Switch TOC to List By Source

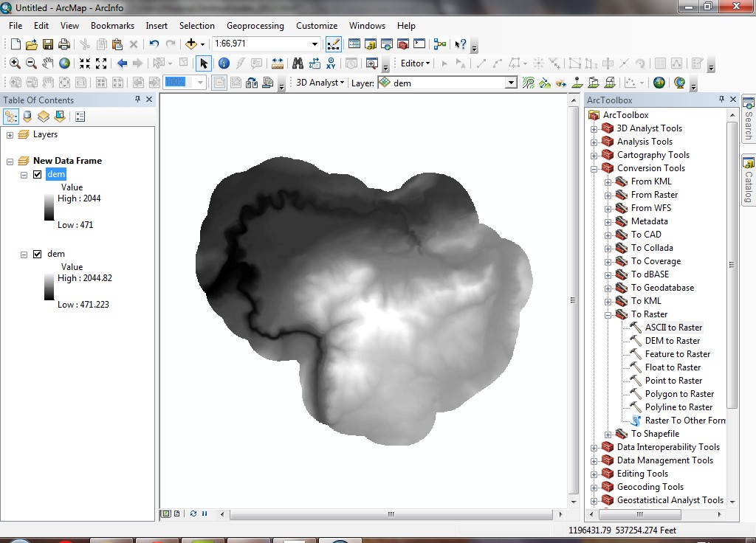coord(27,117)
